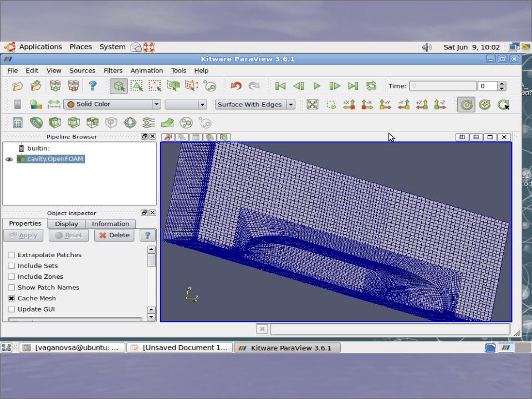
Task: Toggle the color legend visibility icon
Action: 18,105
